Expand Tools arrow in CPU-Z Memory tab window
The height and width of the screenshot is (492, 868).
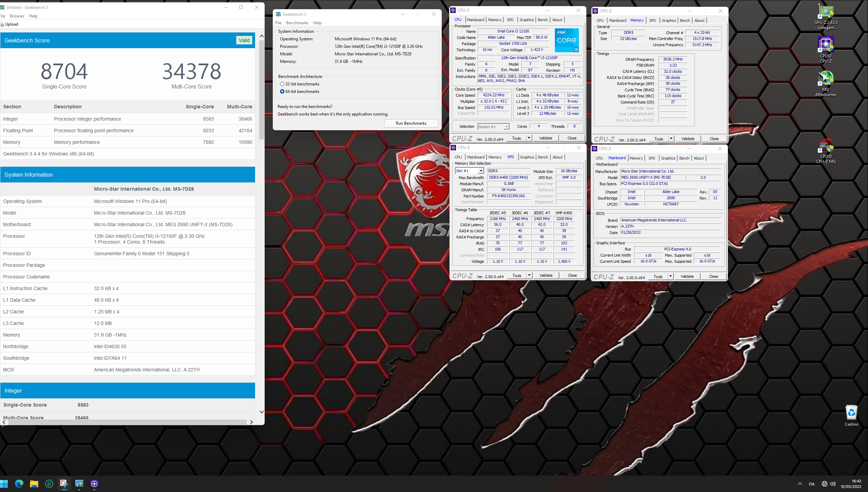[671, 139]
